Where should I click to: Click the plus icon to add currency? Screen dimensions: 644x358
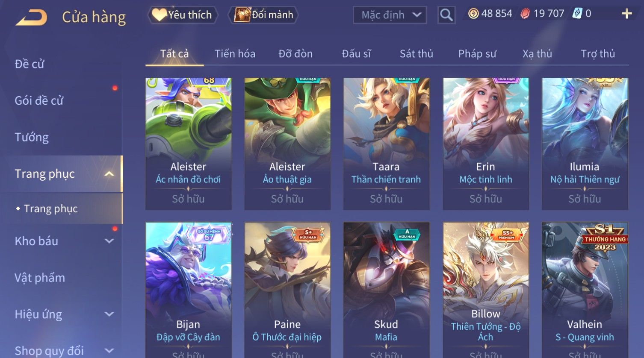(x=626, y=14)
